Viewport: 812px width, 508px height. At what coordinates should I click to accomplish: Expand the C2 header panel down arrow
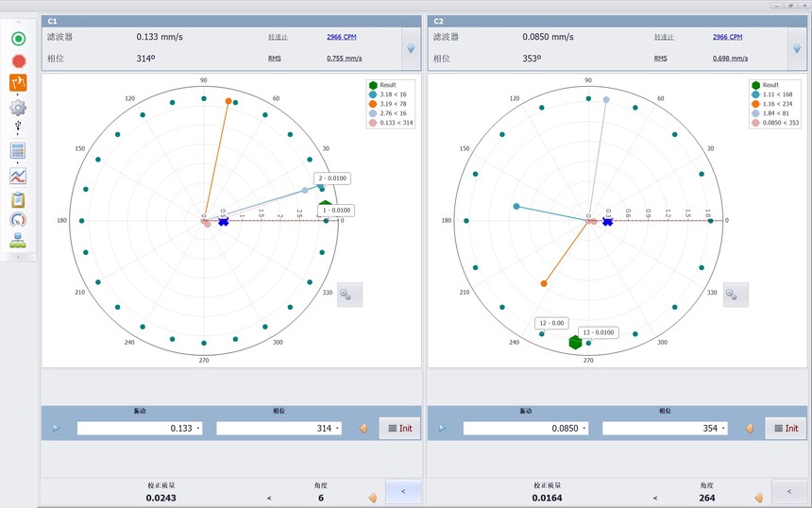795,48
